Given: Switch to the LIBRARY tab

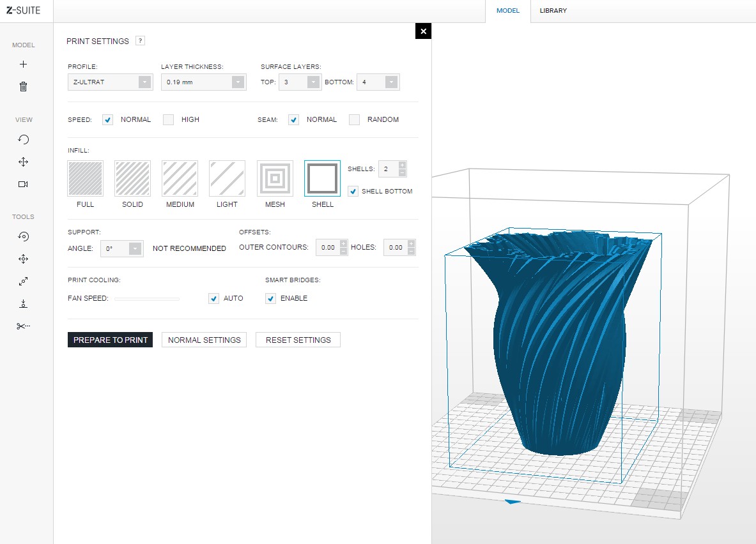Looking at the screenshot, I should 553,11.
